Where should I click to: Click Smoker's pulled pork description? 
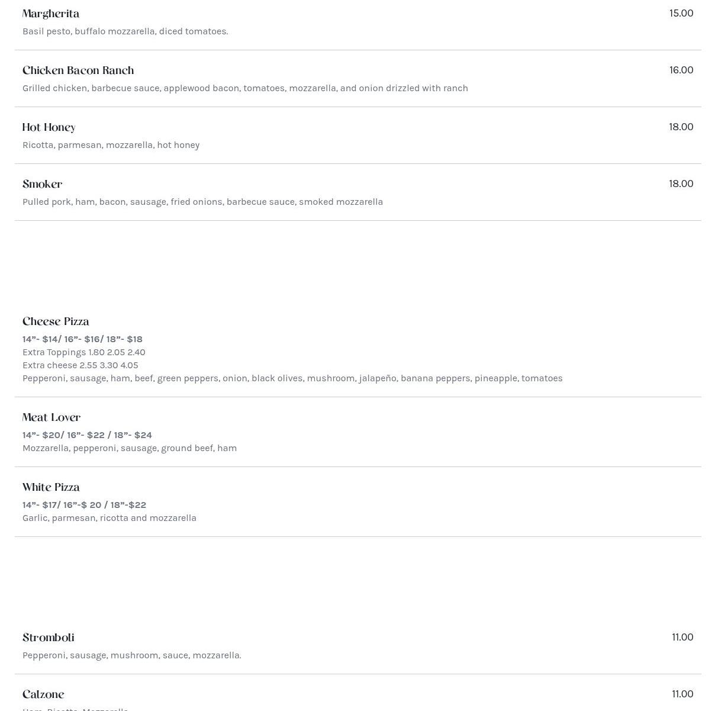tap(202, 202)
